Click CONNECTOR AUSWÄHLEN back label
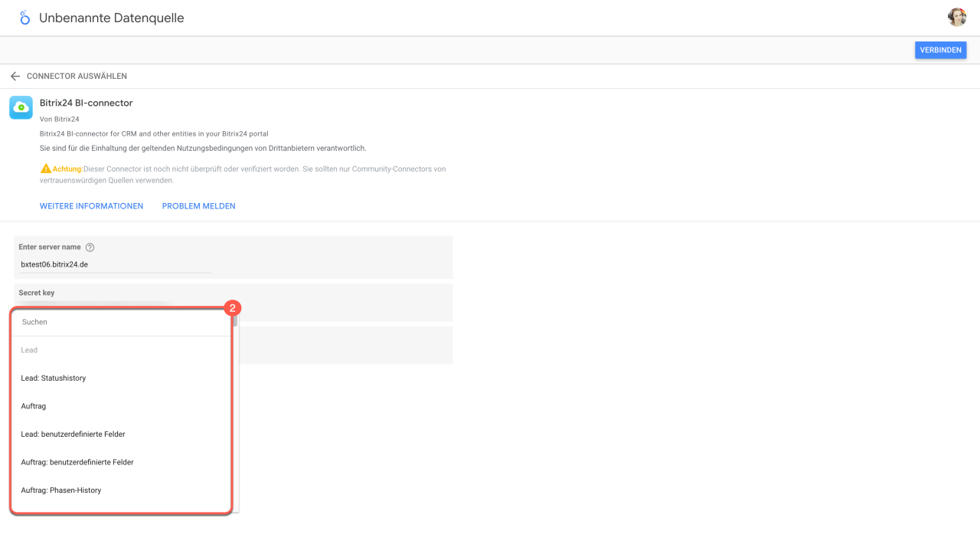The image size is (980, 541). 77,77
